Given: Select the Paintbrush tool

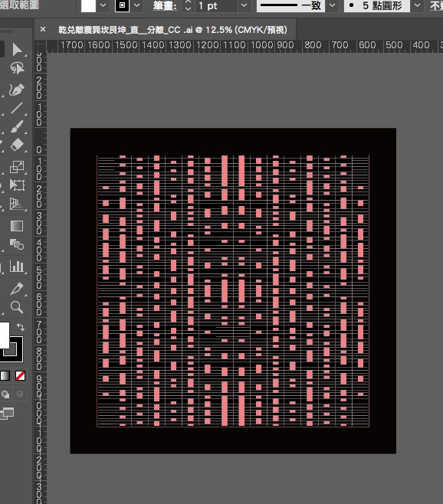Looking at the screenshot, I should point(17,126).
